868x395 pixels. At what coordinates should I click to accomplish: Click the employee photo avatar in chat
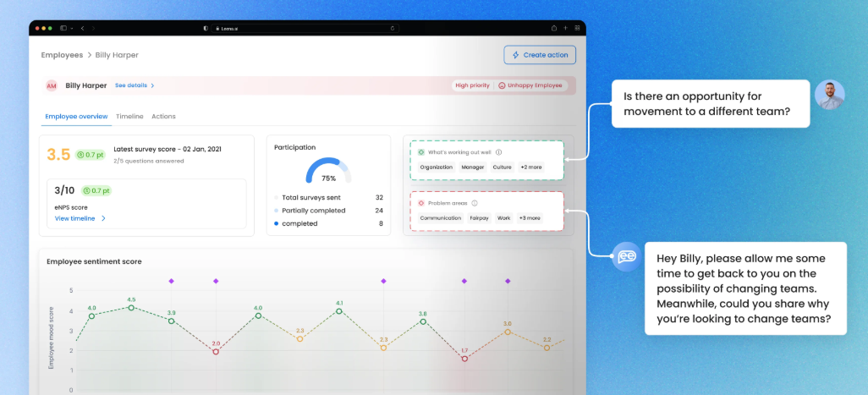tap(829, 95)
